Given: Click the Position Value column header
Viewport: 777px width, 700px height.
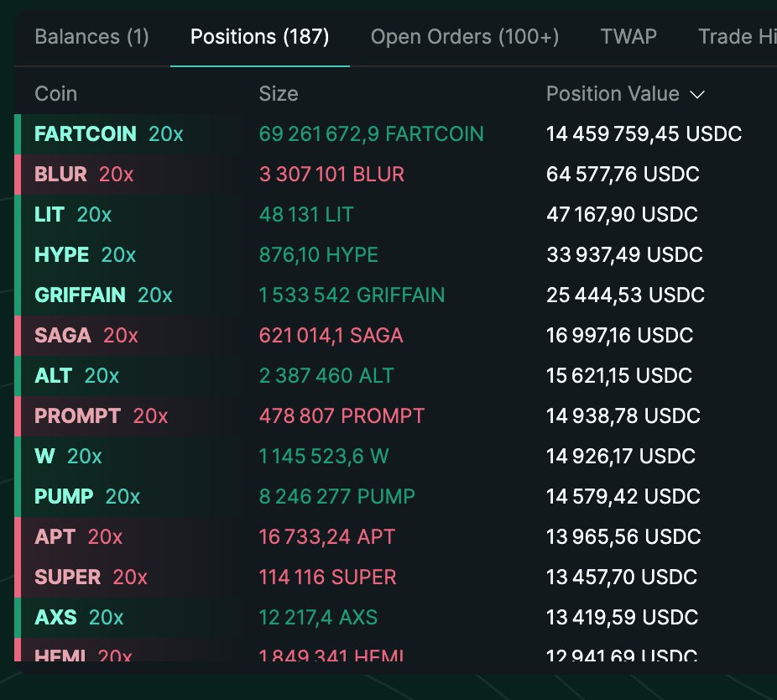Looking at the screenshot, I should (x=613, y=94).
